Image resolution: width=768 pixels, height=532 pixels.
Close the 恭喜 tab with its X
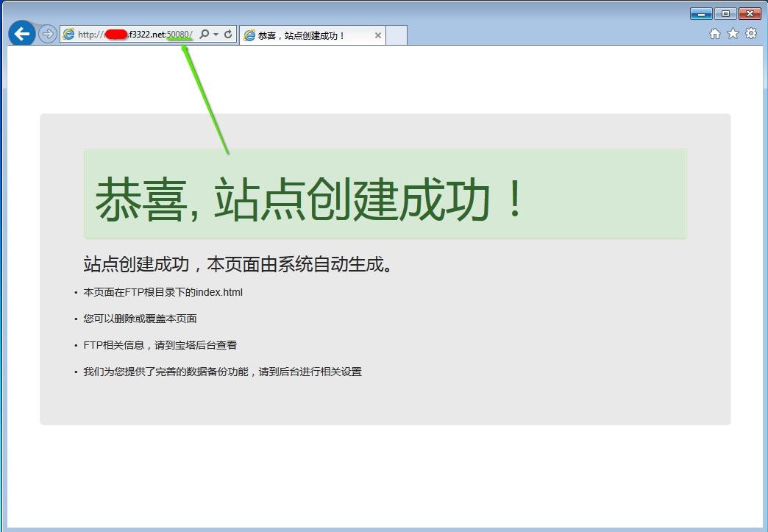pyautogui.click(x=377, y=34)
